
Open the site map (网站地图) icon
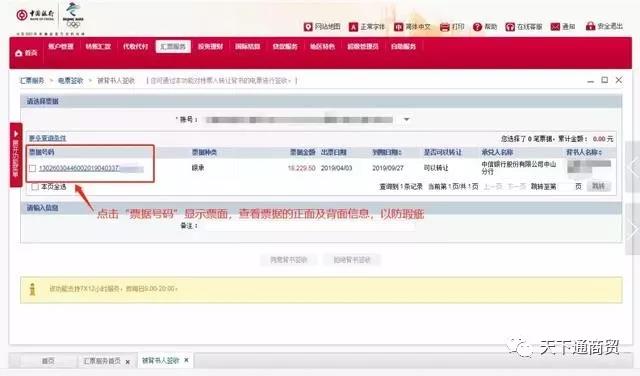pos(308,27)
